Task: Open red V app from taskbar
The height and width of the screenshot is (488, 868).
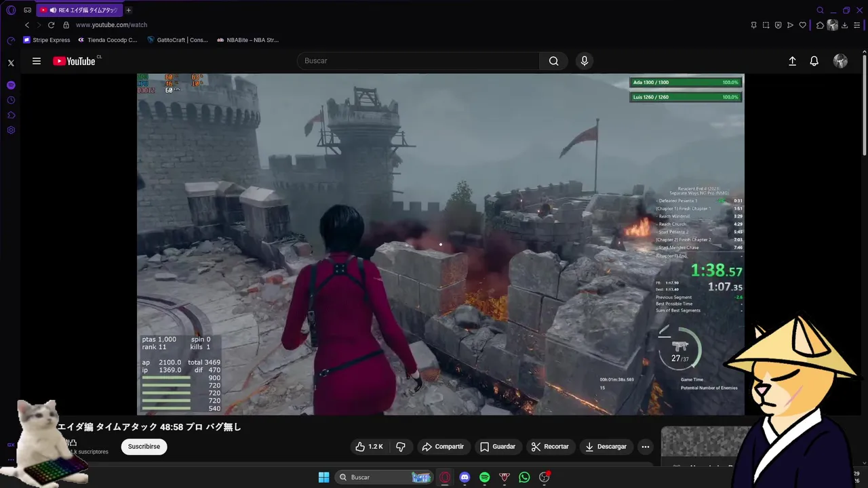Action: pyautogui.click(x=504, y=477)
